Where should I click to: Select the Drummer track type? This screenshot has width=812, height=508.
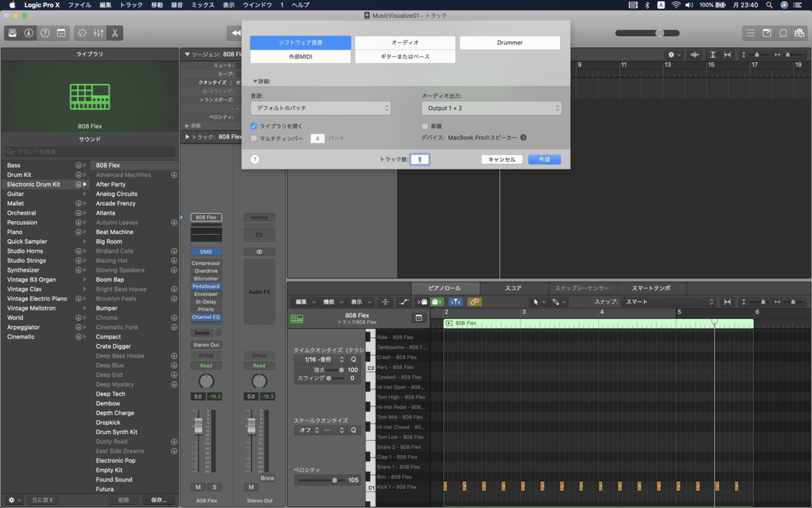(x=510, y=43)
